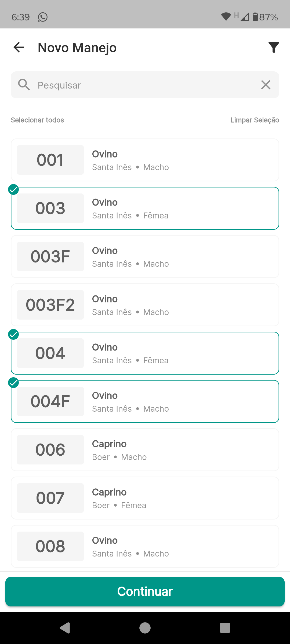Tap Selecionar todos link
The width and height of the screenshot is (290, 644).
pos(37,120)
